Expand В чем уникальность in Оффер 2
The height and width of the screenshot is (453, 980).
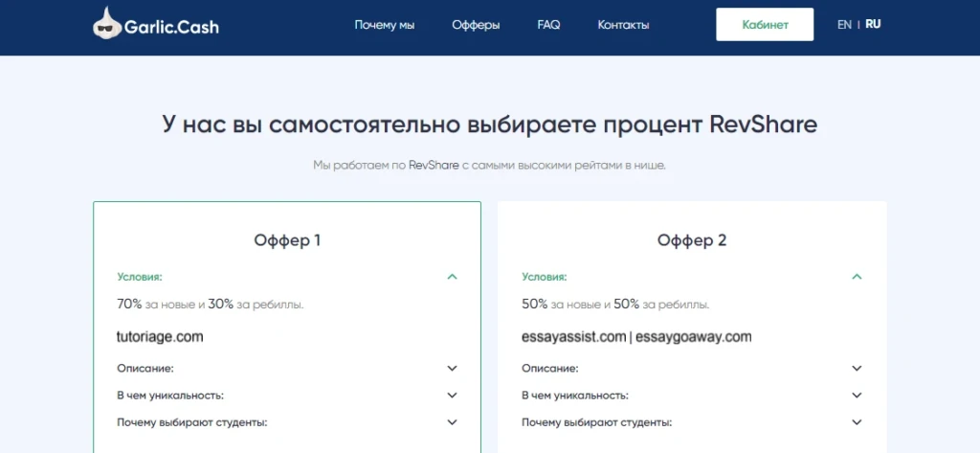[x=857, y=396]
